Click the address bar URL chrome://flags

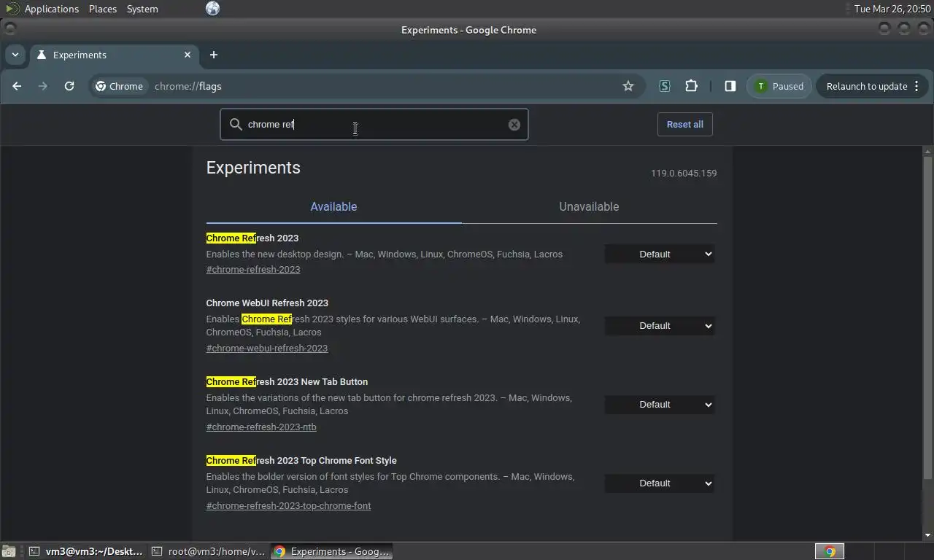tap(188, 86)
